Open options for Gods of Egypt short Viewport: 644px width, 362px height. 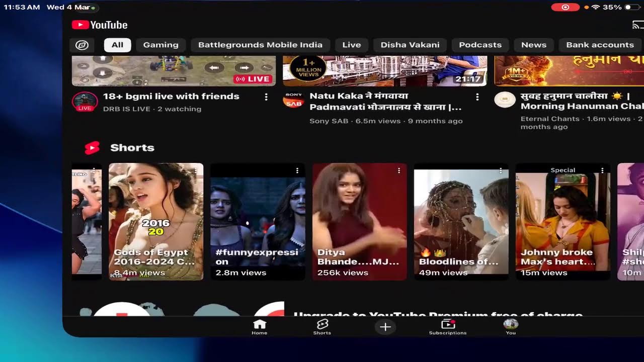[x=195, y=171]
